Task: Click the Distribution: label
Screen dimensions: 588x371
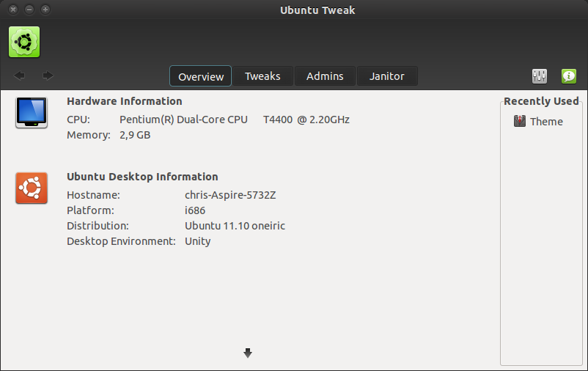Action: click(98, 226)
